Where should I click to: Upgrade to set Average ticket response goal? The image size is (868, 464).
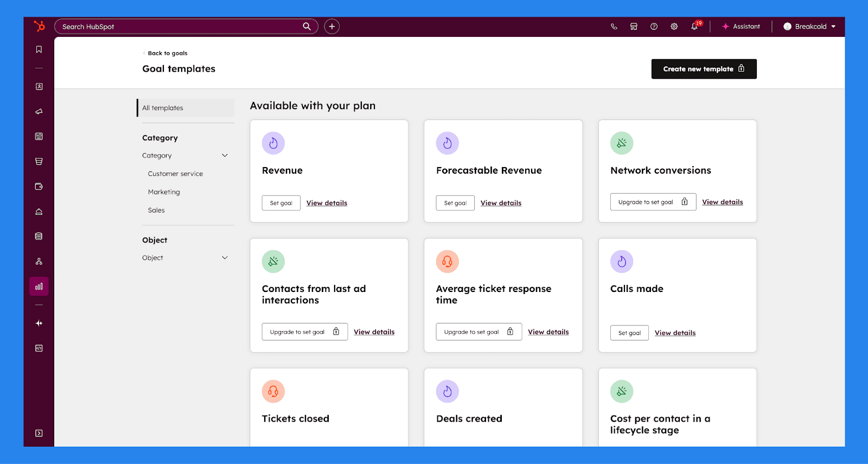pyautogui.click(x=479, y=332)
